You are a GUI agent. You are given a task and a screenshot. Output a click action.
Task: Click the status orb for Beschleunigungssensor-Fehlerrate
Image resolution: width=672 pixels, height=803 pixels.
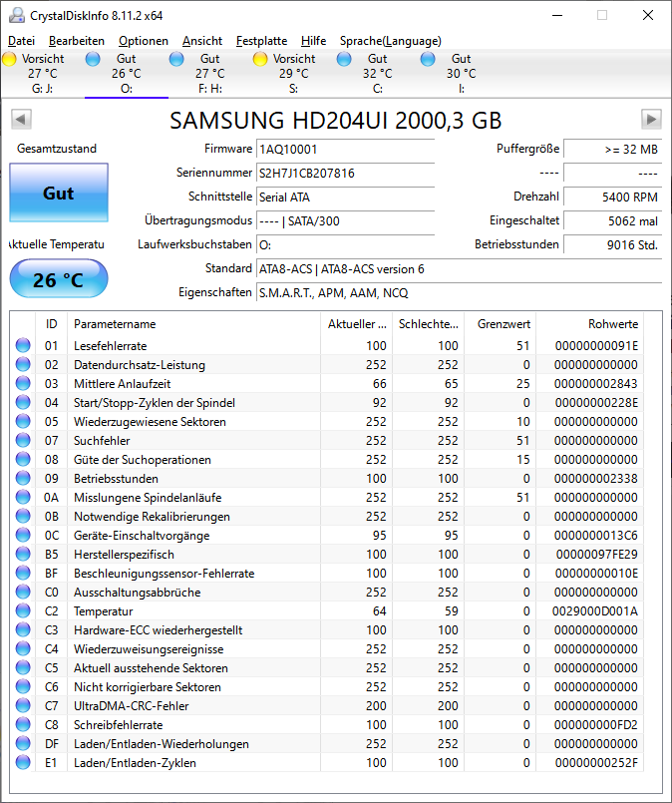point(23,573)
